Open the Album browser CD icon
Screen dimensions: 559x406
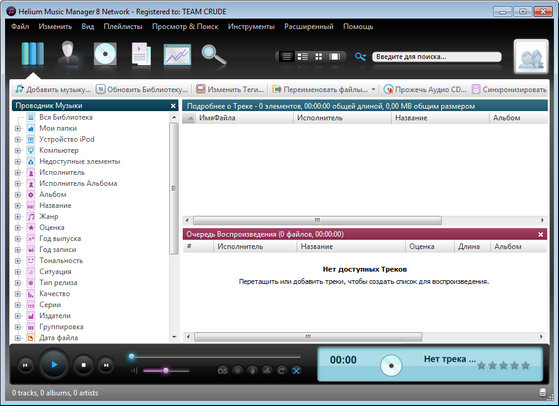105,54
